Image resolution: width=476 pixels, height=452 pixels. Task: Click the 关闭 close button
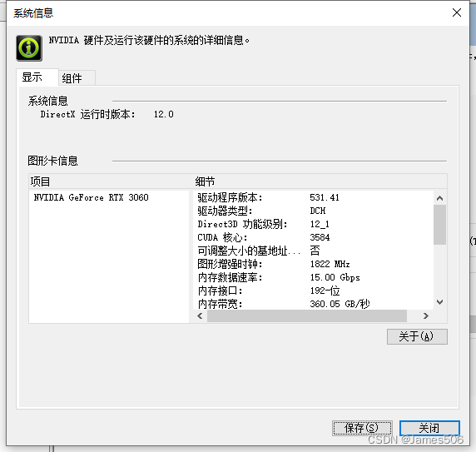coord(429,429)
